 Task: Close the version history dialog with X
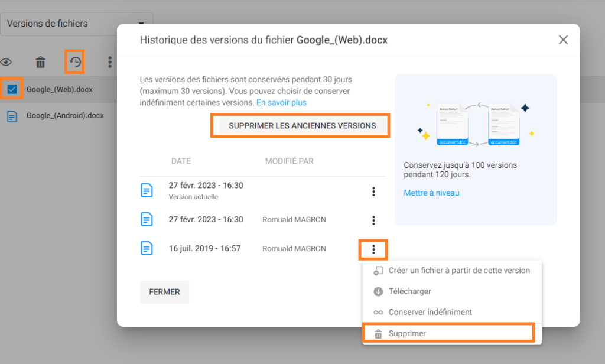click(x=563, y=40)
